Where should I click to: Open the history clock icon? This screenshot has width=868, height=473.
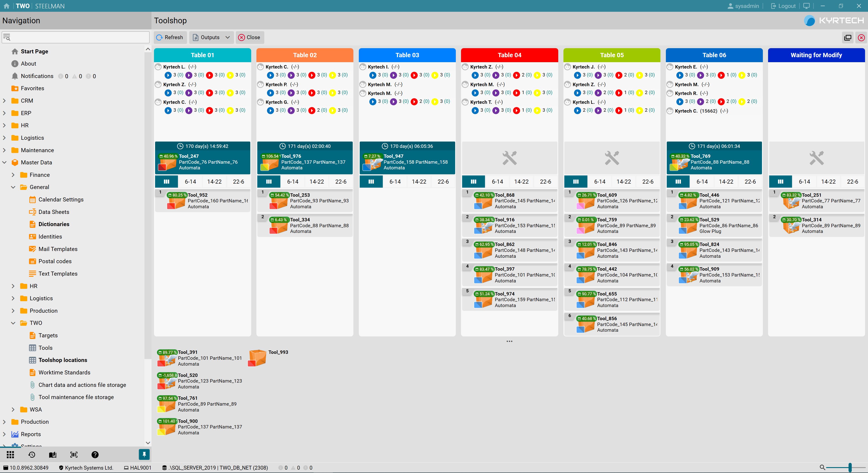click(x=32, y=455)
